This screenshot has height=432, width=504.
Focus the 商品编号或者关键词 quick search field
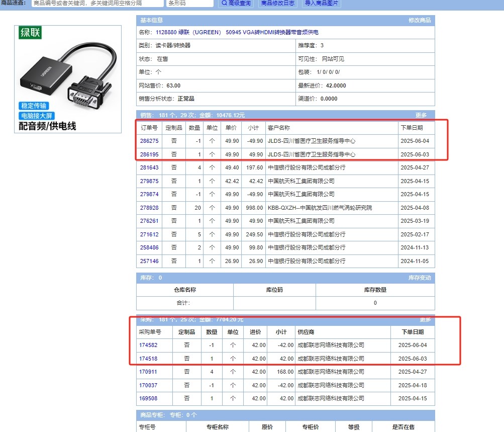(x=97, y=3)
